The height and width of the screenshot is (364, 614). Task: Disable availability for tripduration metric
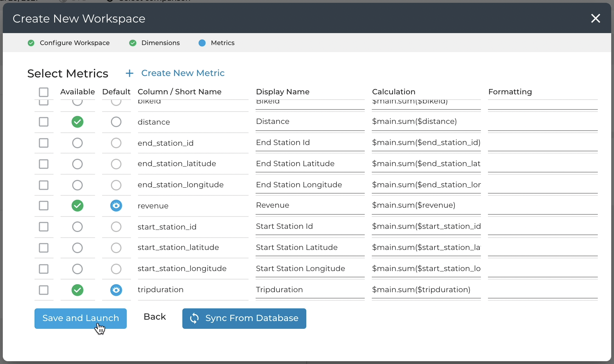(x=77, y=290)
